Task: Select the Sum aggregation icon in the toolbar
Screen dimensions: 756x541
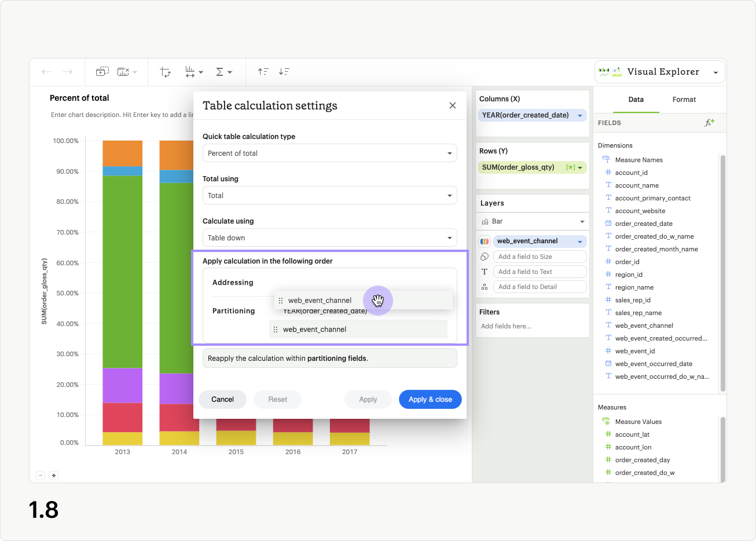Action: [221, 71]
